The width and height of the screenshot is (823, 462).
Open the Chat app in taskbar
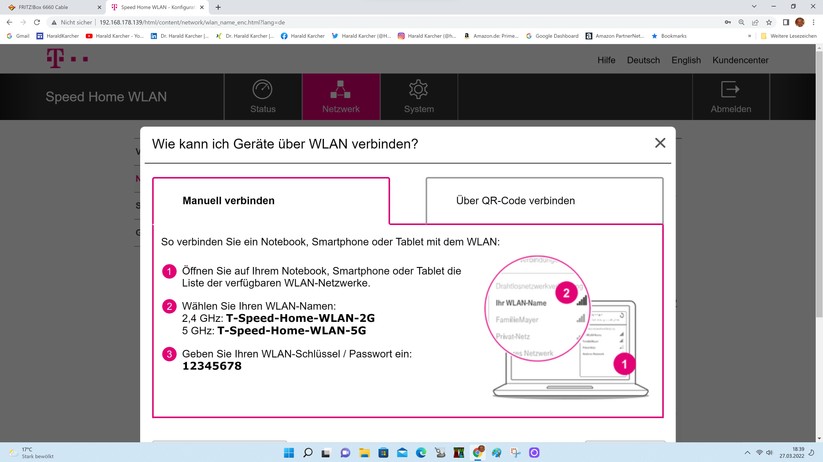(345, 453)
